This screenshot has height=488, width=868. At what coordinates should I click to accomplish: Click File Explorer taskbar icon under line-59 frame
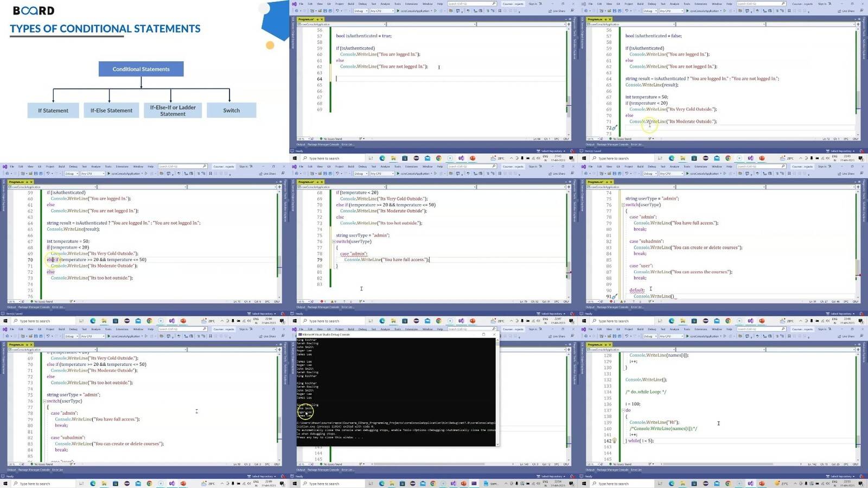[104, 321]
